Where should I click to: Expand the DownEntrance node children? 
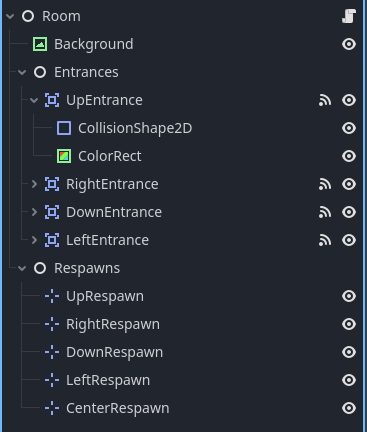pos(34,212)
